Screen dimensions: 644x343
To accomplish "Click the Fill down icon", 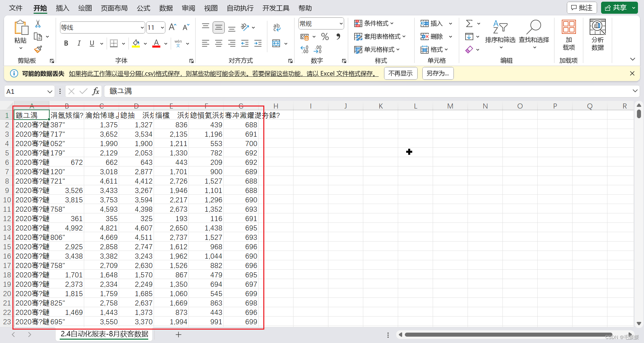I will (469, 37).
